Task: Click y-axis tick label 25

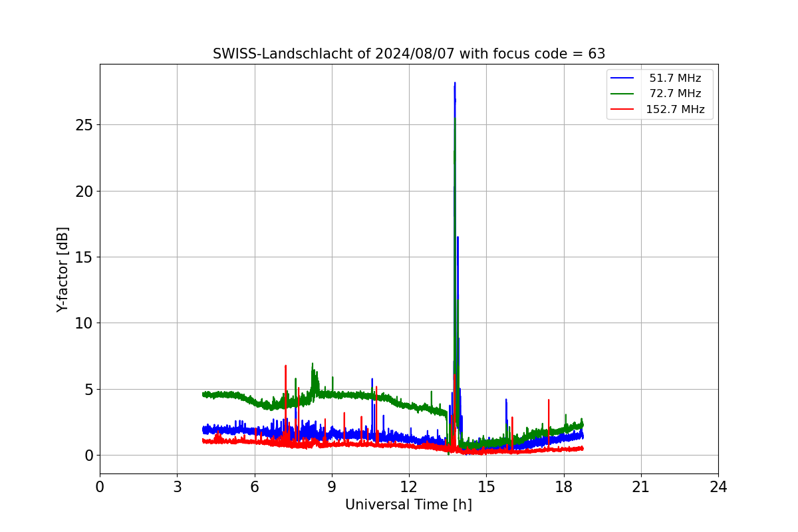Action: (84, 125)
